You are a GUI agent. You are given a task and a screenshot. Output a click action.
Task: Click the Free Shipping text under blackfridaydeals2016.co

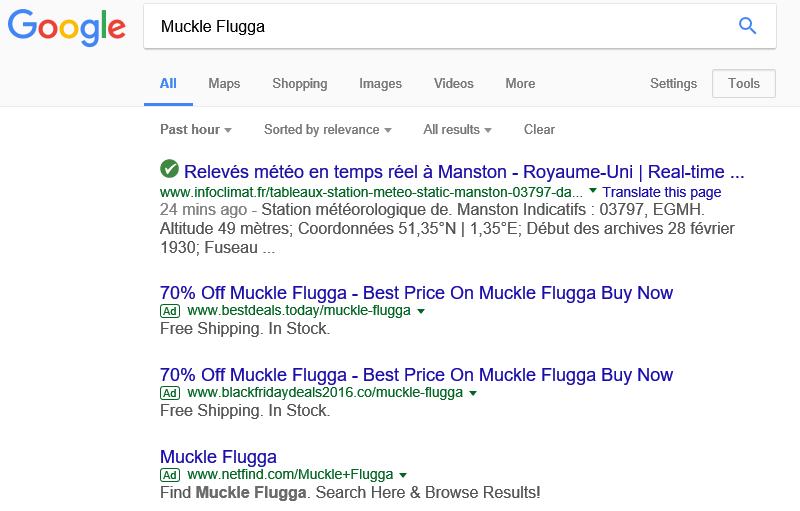tap(245, 411)
